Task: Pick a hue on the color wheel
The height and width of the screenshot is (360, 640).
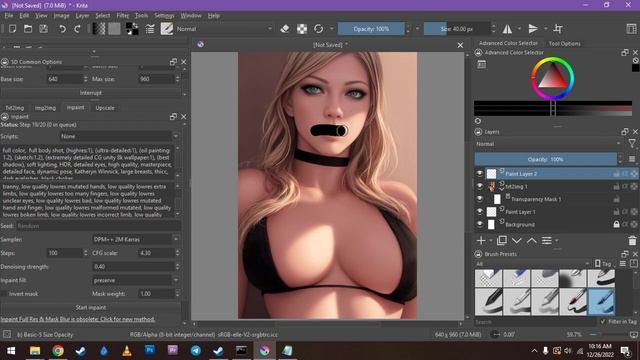Action: point(552,78)
